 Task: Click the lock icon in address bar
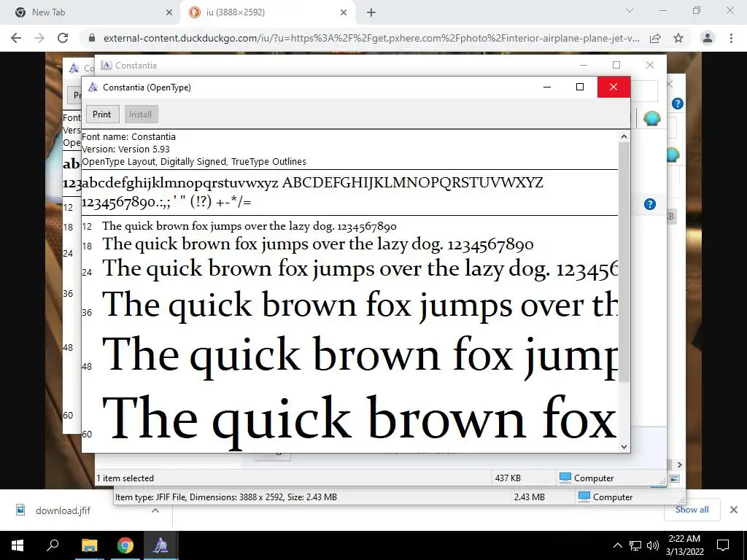point(92,38)
